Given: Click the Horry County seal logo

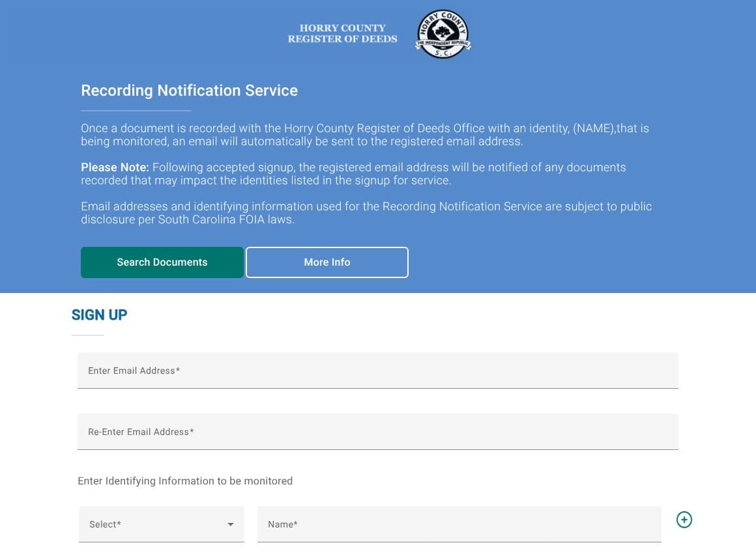Looking at the screenshot, I should [x=443, y=34].
